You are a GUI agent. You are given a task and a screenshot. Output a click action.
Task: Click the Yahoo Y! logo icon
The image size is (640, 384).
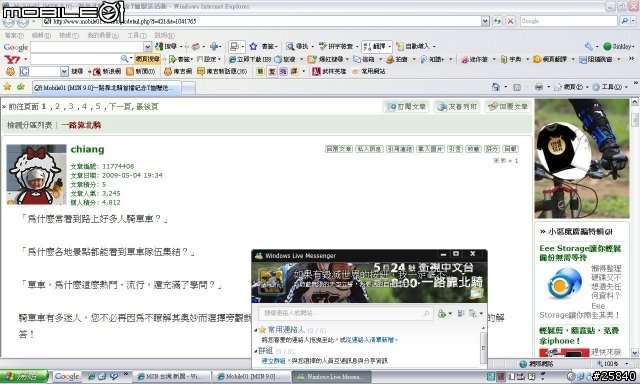12,60
